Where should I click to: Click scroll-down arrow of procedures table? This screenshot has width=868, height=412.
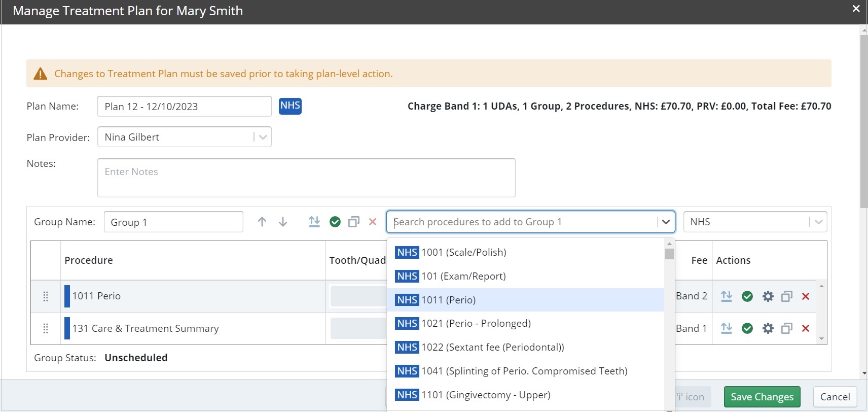coord(821,339)
